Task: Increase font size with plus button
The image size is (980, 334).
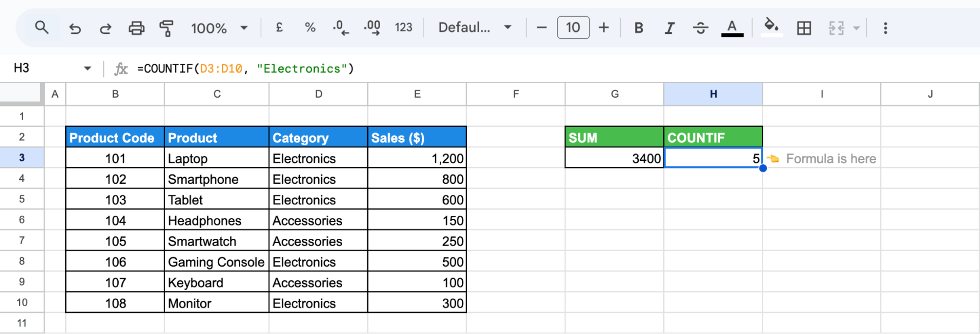Action: pos(604,27)
